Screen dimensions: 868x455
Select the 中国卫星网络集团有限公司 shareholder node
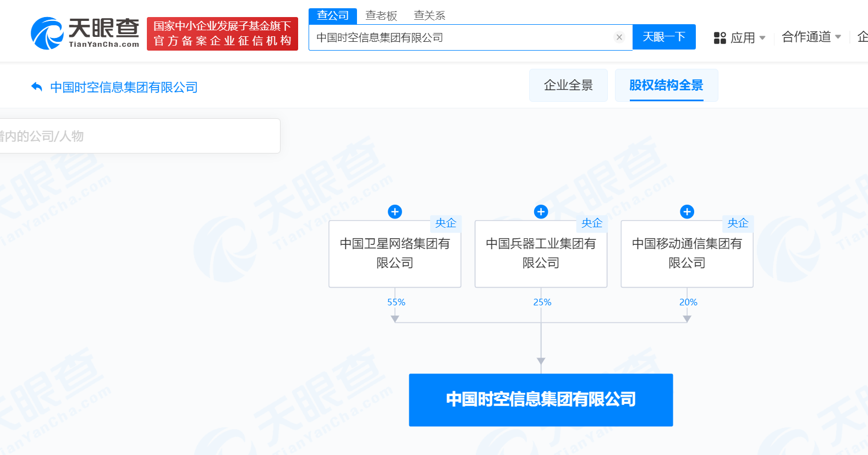coord(395,254)
